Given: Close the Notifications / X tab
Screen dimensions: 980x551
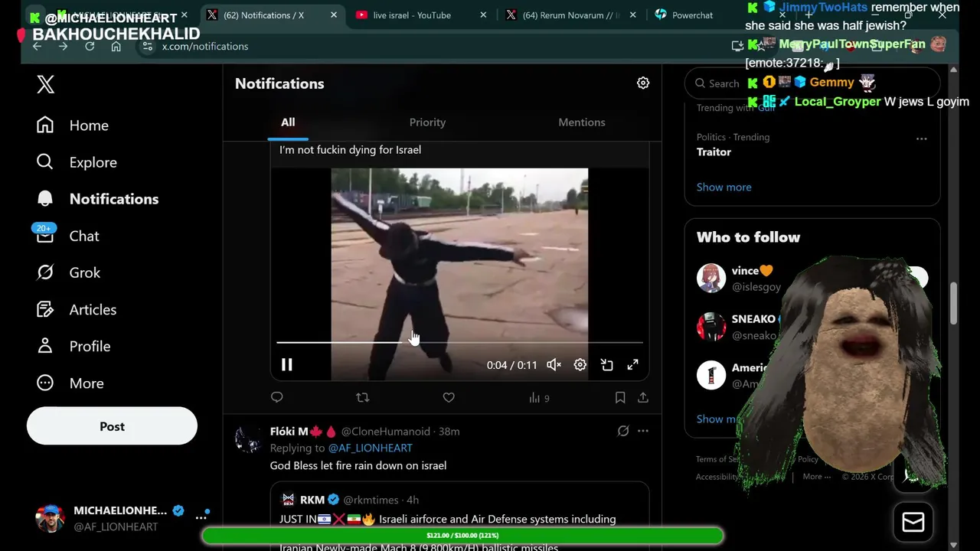Looking at the screenshot, I should coord(333,15).
